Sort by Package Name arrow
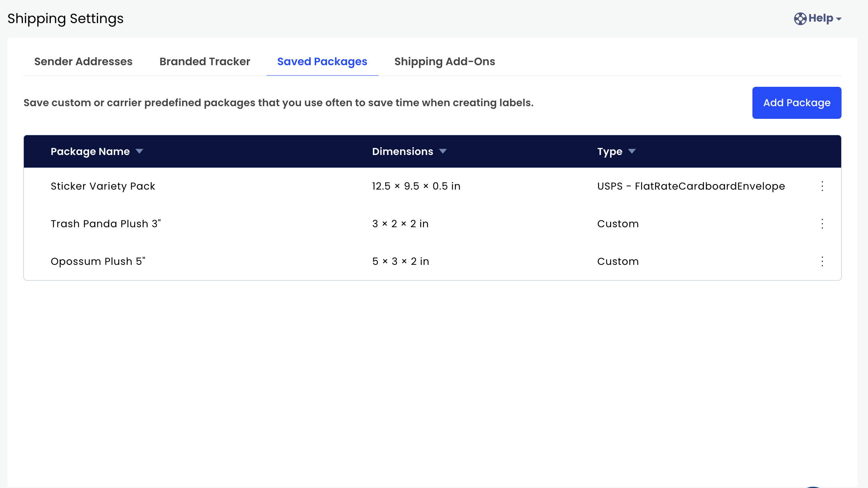Viewport: 868px width, 488px height. point(139,151)
